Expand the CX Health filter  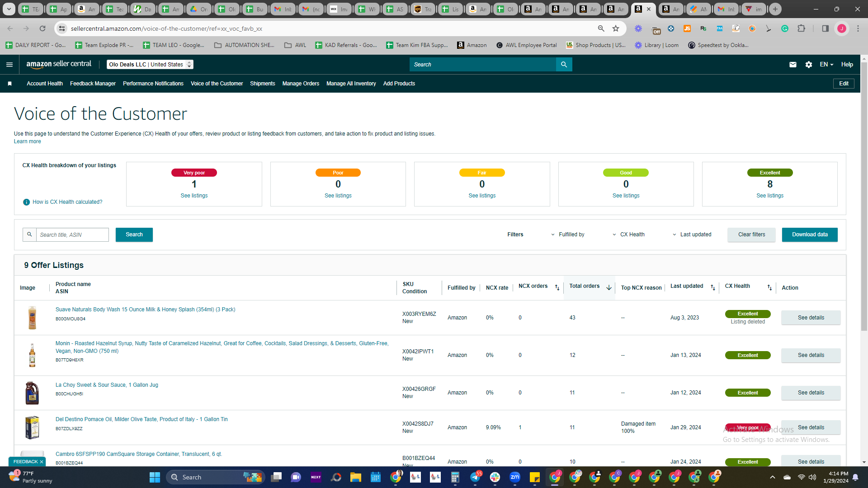(628, 235)
